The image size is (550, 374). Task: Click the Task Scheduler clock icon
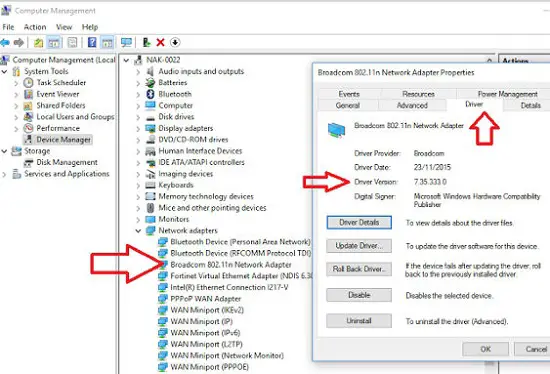[x=28, y=83]
